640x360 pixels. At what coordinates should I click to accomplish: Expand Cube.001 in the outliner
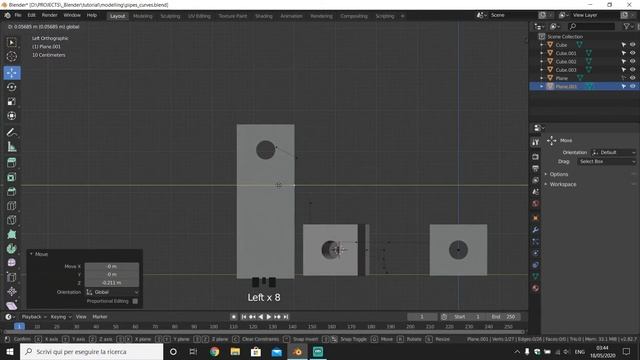click(x=542, y=53)
